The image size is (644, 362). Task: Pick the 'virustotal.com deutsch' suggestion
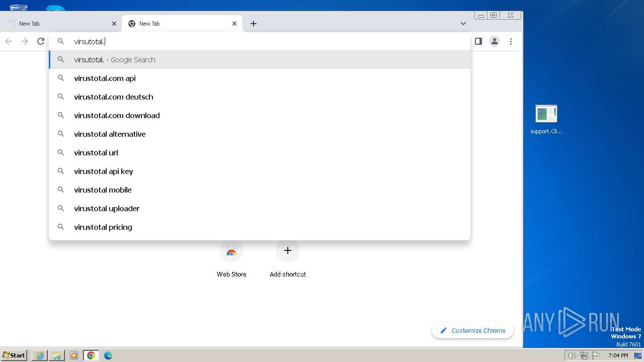[260, 97]
